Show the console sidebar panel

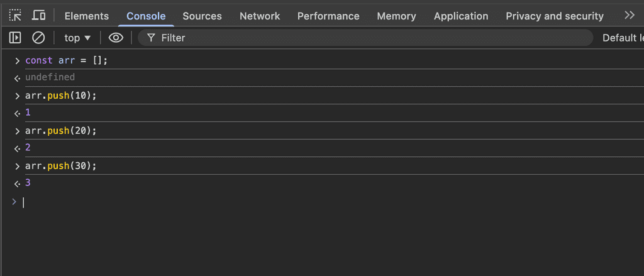pyautogui.click(x=16, y=38)
